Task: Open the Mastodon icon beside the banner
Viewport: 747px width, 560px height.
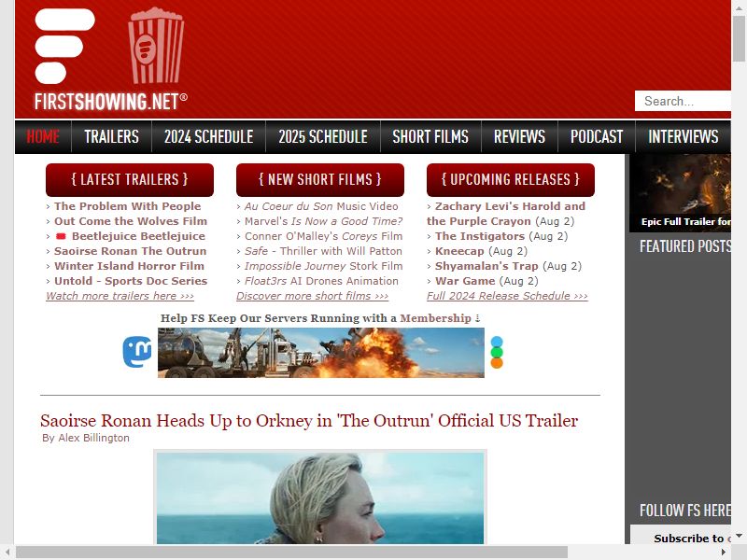Action: click(x=137, y=352)
